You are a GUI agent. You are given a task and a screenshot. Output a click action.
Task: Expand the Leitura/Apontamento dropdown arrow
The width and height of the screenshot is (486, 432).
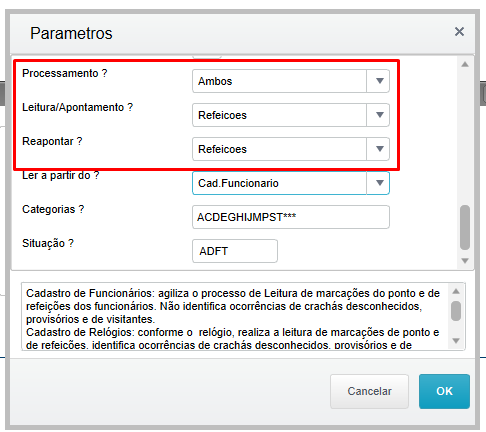tap(379, 115)
